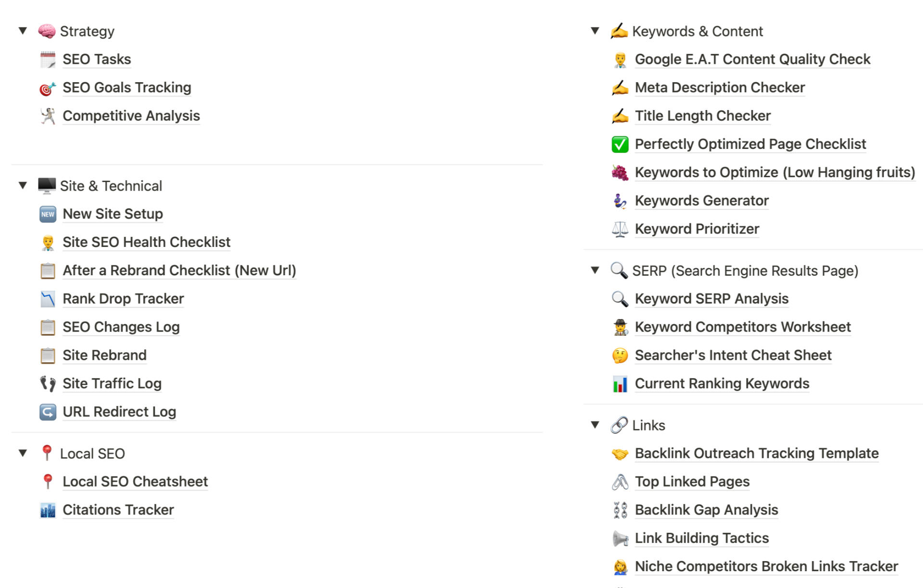This screenshot has width=923, height=588.
Task: Click the bar chart icon for Current Ranking Keywords
Action: (x=620, y=383)
